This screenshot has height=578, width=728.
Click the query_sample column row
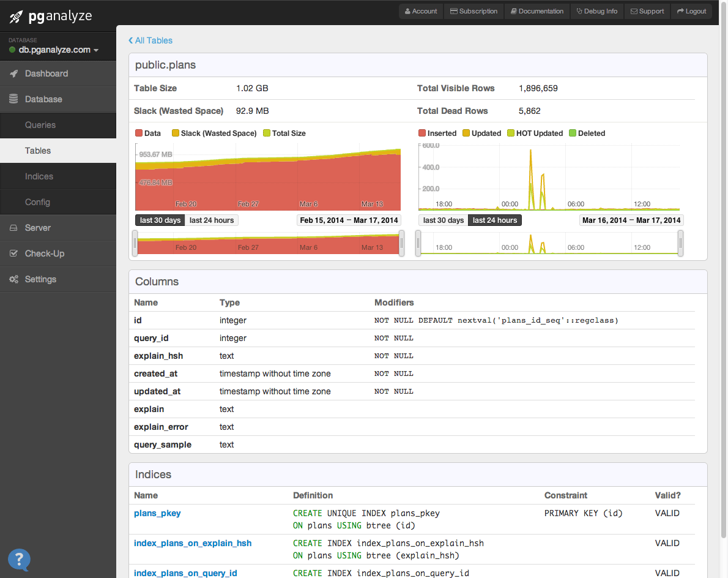tap(414, 445)
